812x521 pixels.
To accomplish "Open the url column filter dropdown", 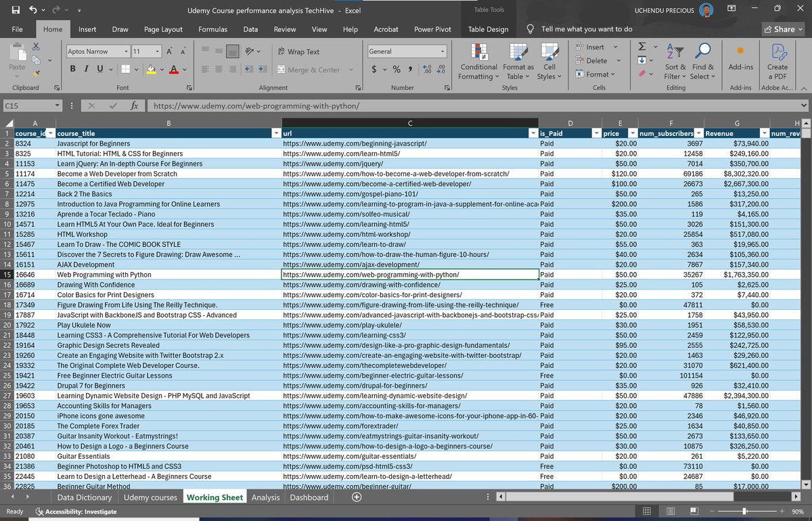I will point(533,133).
